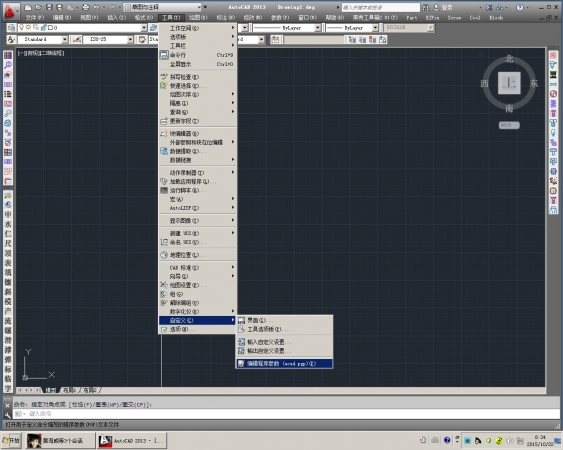Click the Redo arrow icon

pos(112,7)
